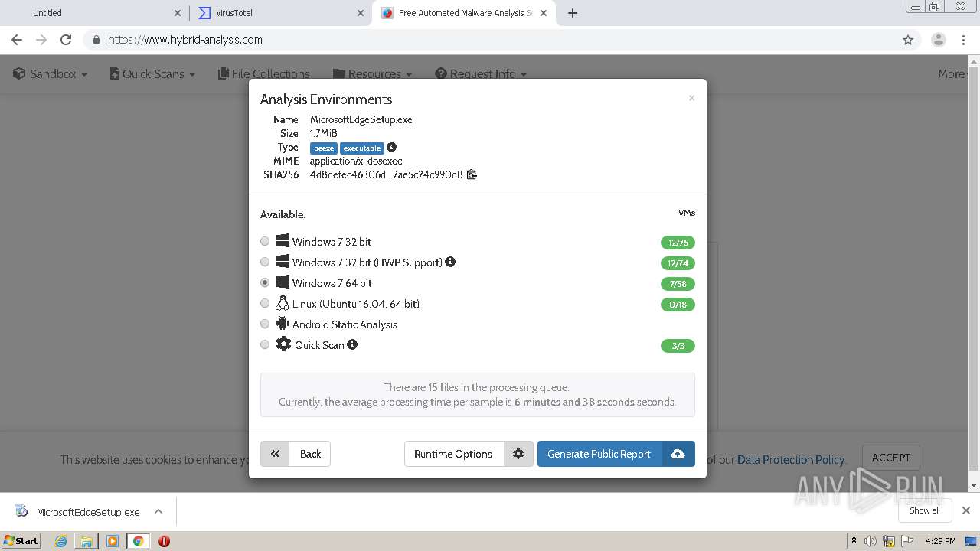
Task: Choose Android Static Analysis option
Action: click(265, 324)
